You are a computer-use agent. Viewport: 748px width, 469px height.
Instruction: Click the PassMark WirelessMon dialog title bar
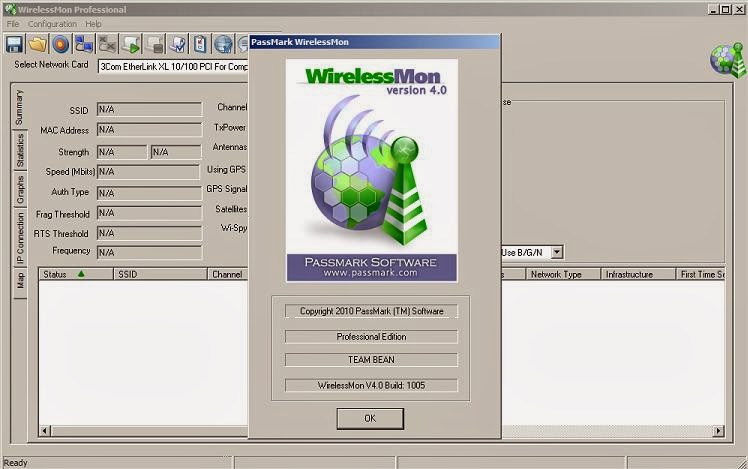click(x=374, y=42)
